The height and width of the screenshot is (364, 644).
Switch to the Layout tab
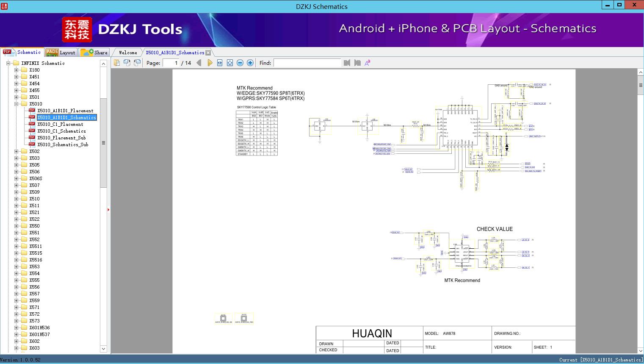[61, 53]
